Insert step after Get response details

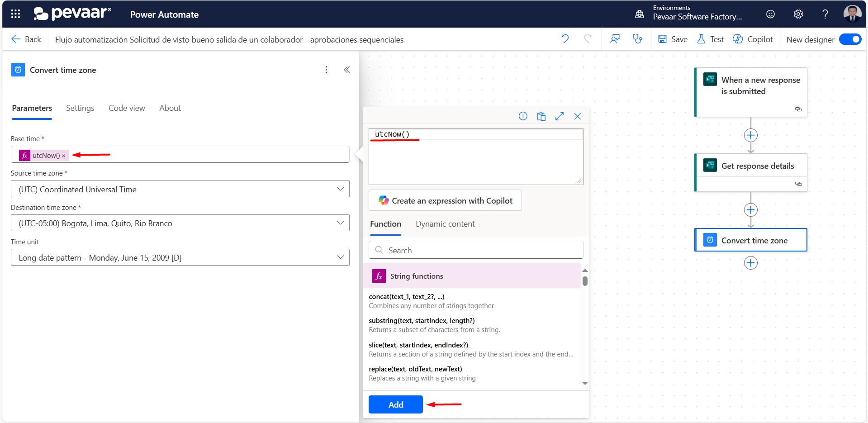[x=751, y=210]
